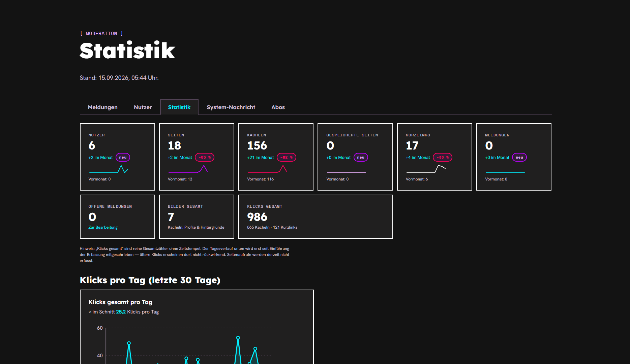This screenshot has width=630, height=364.
Task: Click the highest data point in chart
Action: tap(238, 337)
